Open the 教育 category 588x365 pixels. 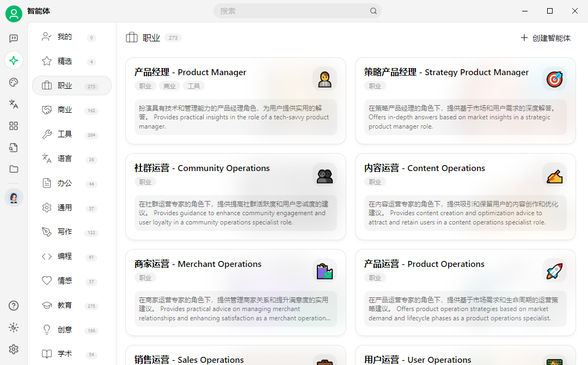click(64, 305)
